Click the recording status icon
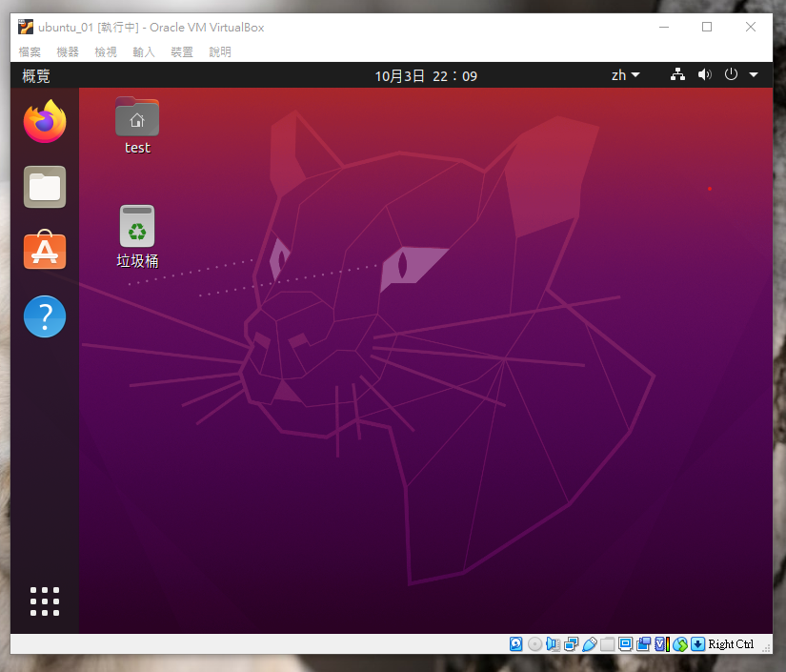Image resolution: width=786 pixels, height=672 pixels. pos(643,644)
